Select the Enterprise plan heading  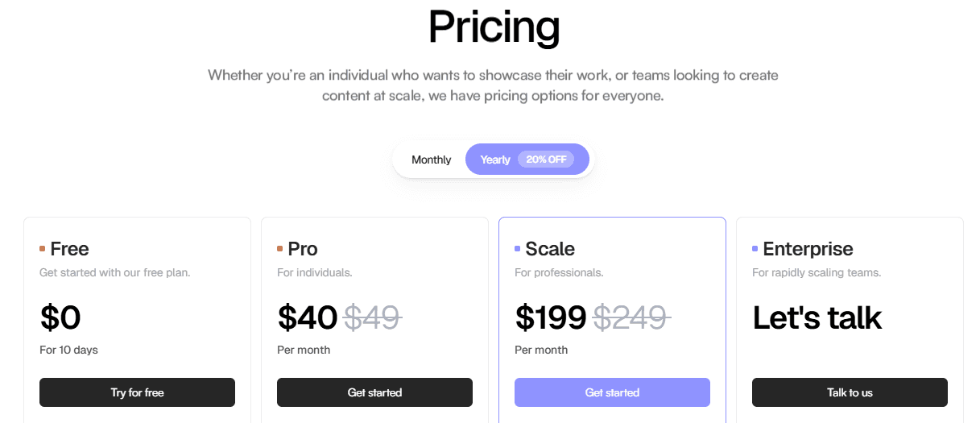(x=808, y=249)
